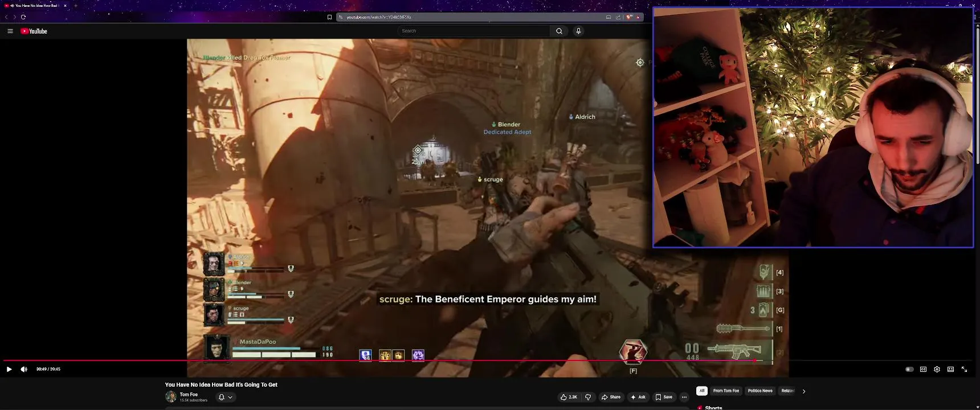Toggle closed captions with CC button

pos(923,369)
